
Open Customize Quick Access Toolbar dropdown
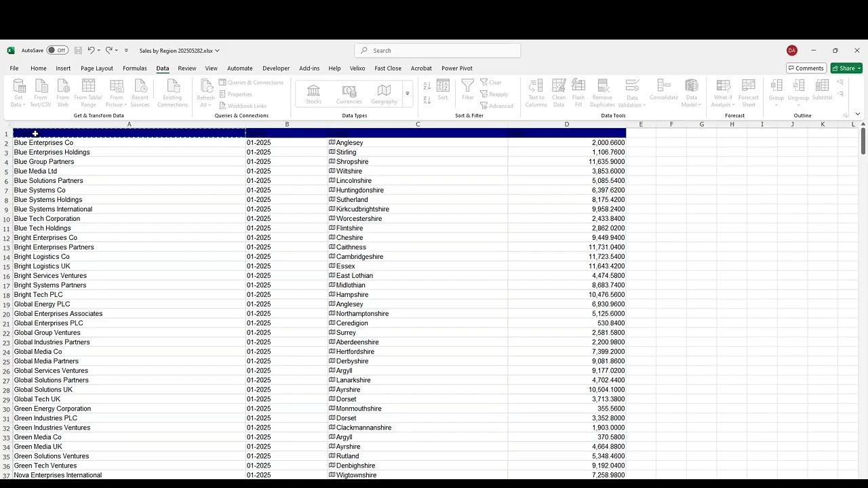pos(126,50)
